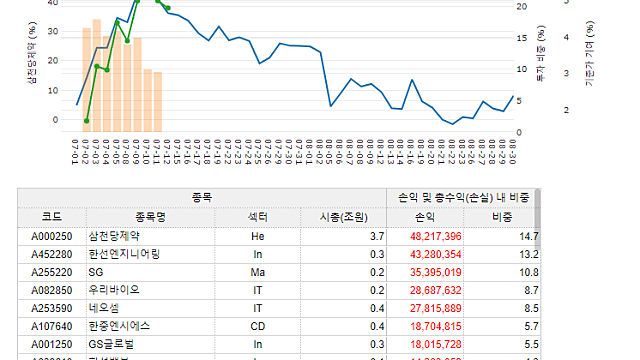Click profit value 35,395,019

pyautogui.click(x=436, y=272)
